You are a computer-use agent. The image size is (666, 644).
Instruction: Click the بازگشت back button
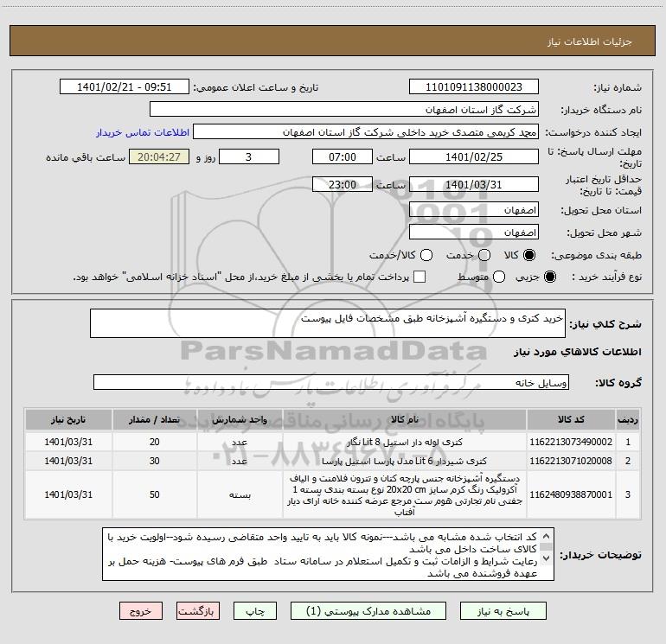point(198,611)
